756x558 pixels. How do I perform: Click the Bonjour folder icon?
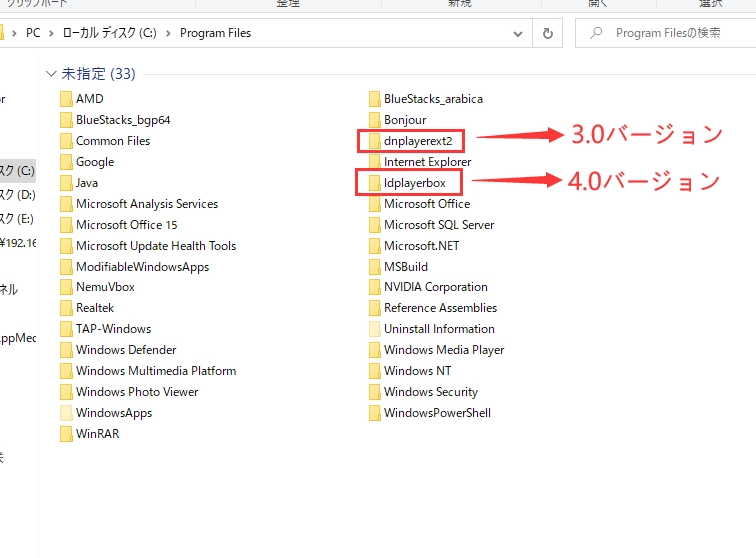pos(375,120)
